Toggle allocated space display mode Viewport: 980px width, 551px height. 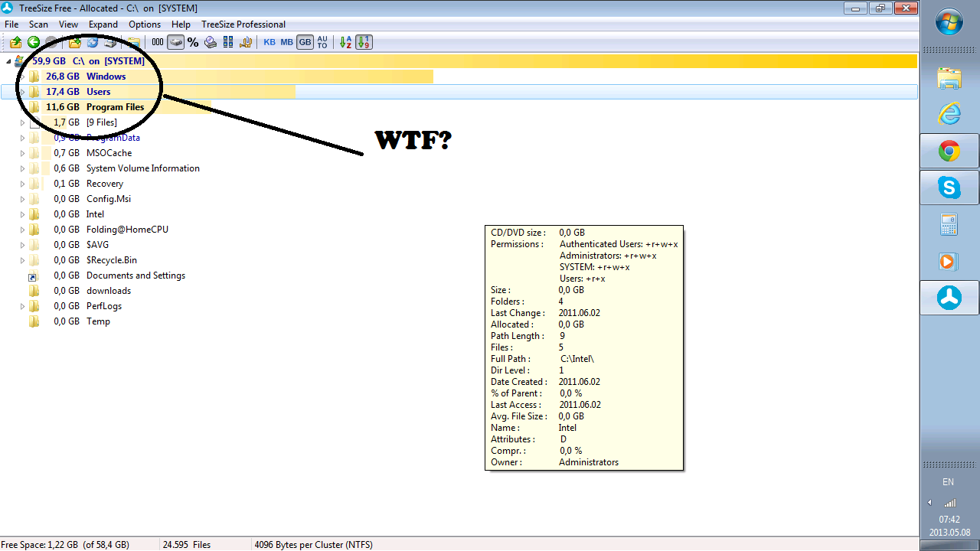[x=176, y=42]
